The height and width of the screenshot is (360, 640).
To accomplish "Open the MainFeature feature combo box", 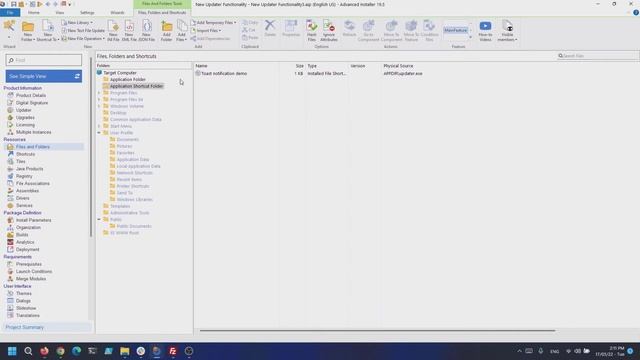I will [x=458, y=30].
